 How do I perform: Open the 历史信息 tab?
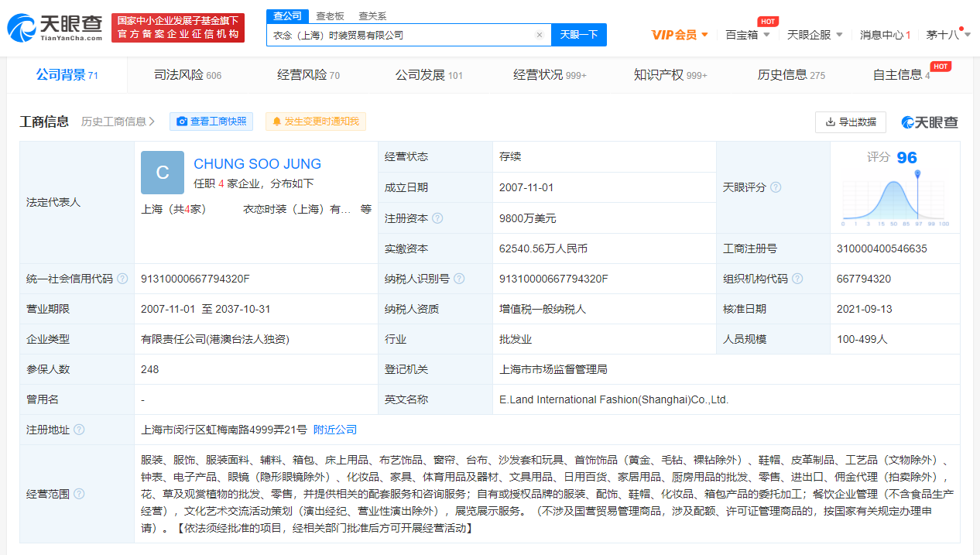[791, 75]
